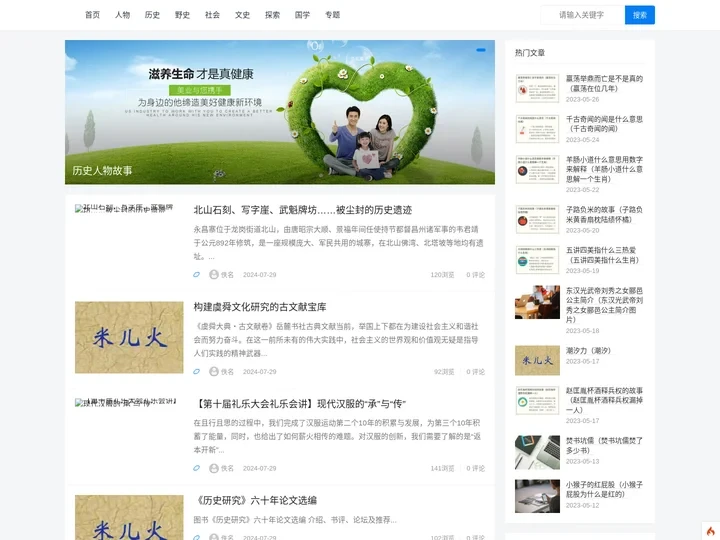
Task: Open the 构建虞舜文化研究的古文献宝库 article
Action: (x=260, y=307)
